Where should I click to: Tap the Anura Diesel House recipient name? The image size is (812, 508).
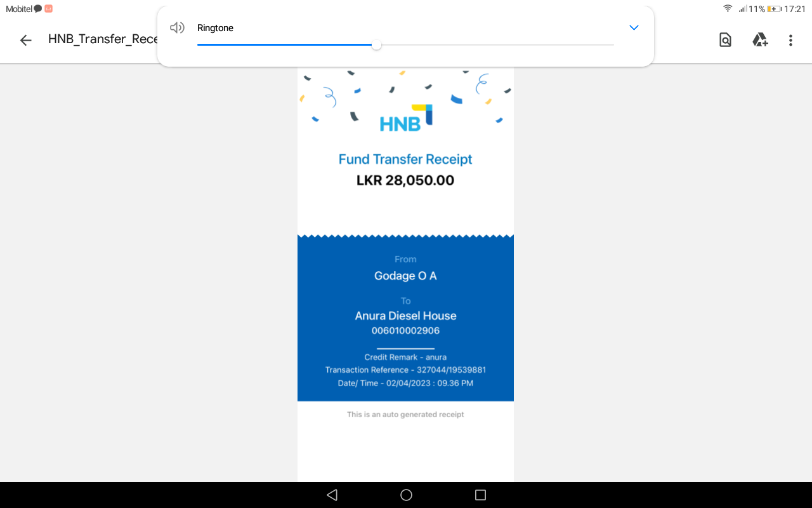[x=405, y=316]
